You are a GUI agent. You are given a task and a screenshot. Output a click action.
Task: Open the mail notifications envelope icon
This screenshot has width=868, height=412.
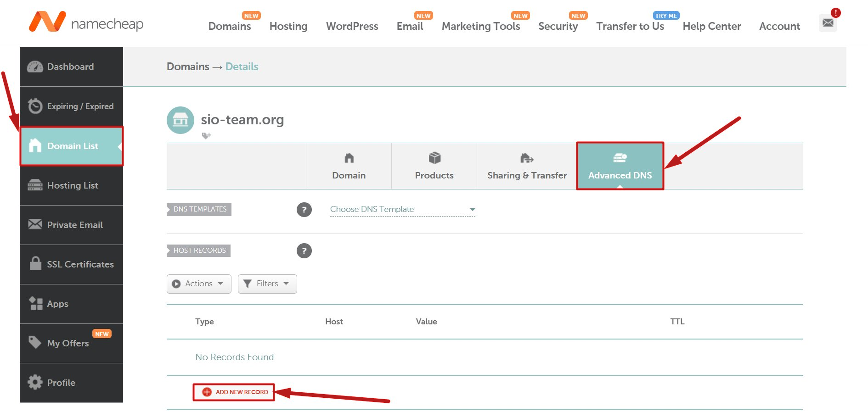pyautogui.click(x=828, y=23)
